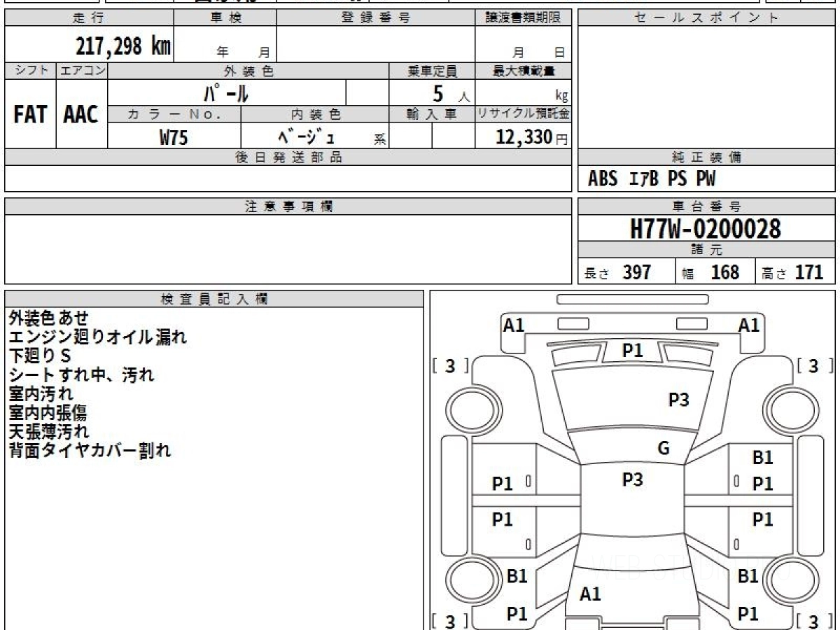Click the A1 mark on the rear door
The width and height of the screenshot is (840, 630).
point(590,594)
